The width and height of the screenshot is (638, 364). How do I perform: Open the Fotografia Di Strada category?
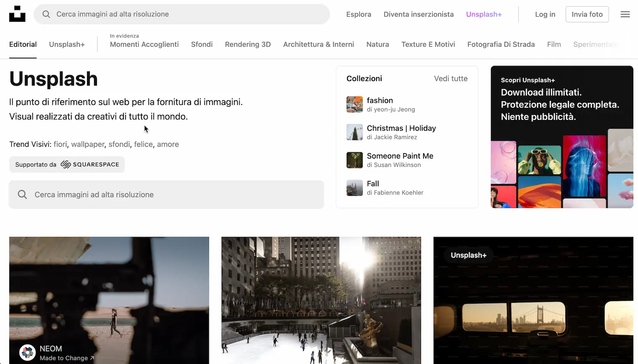(x=501, y=44)
